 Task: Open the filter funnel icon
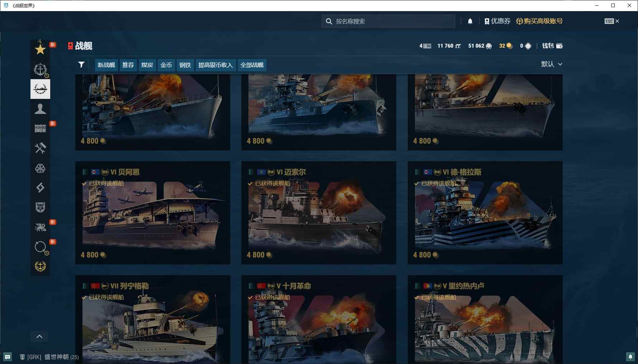[x=81, y=64]
